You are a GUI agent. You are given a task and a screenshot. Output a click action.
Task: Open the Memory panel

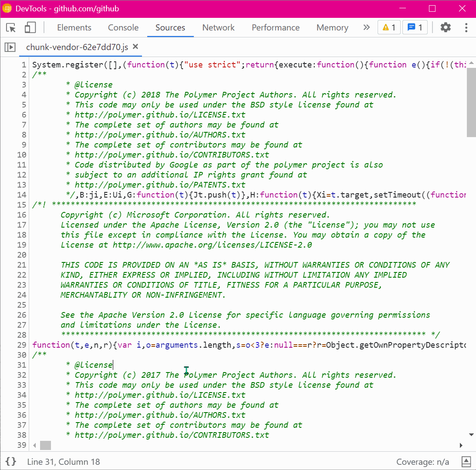[x=332, y=27]
